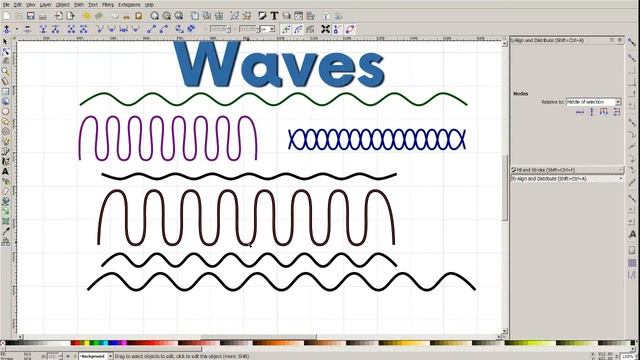640x360 pixels.
Task: Click Convert object to path icon
Action: pyautogui.click(x=179, y=29)
